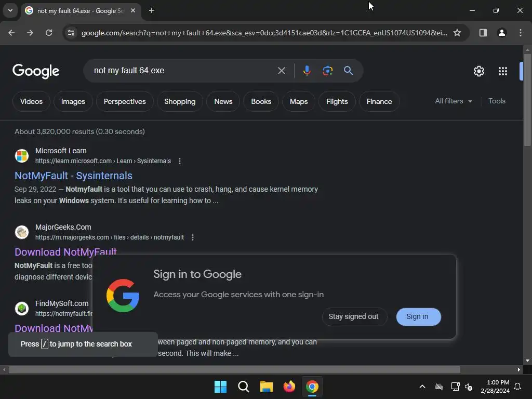Search by image with Google Lens

(x=327, y=71)
